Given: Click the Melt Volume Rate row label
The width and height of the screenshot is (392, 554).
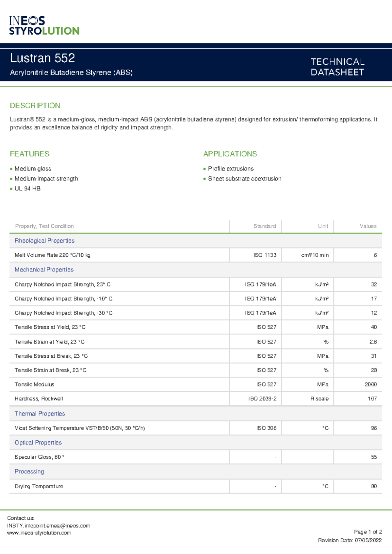Looking at the screenshot, I should coord(53,255).
